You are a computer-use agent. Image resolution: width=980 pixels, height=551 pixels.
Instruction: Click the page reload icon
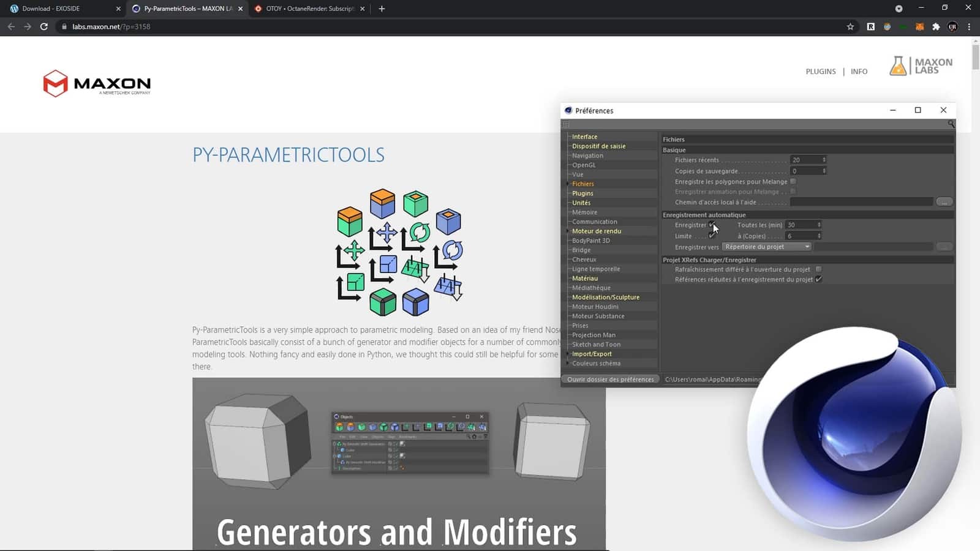[43, 26]
